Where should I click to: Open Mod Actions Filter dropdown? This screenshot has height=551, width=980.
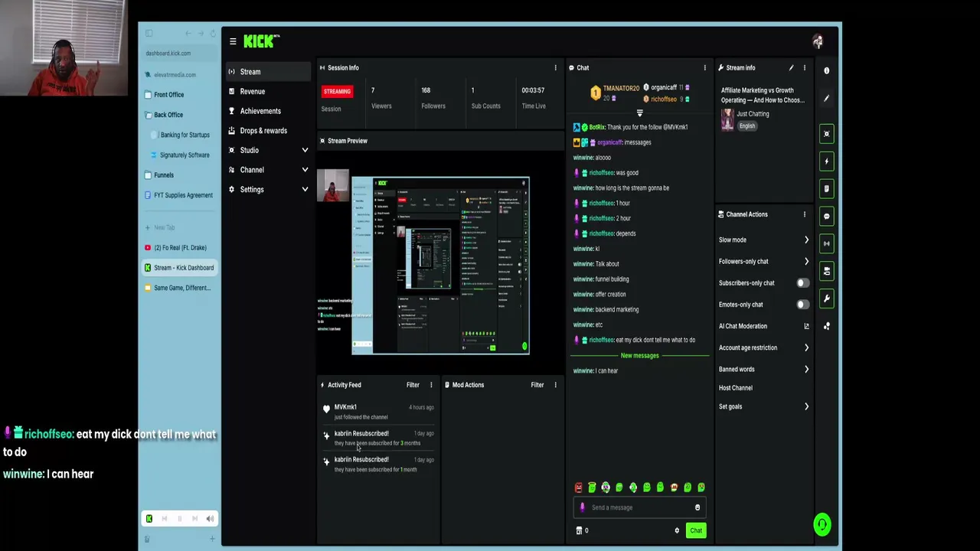(x=537, y=385)
